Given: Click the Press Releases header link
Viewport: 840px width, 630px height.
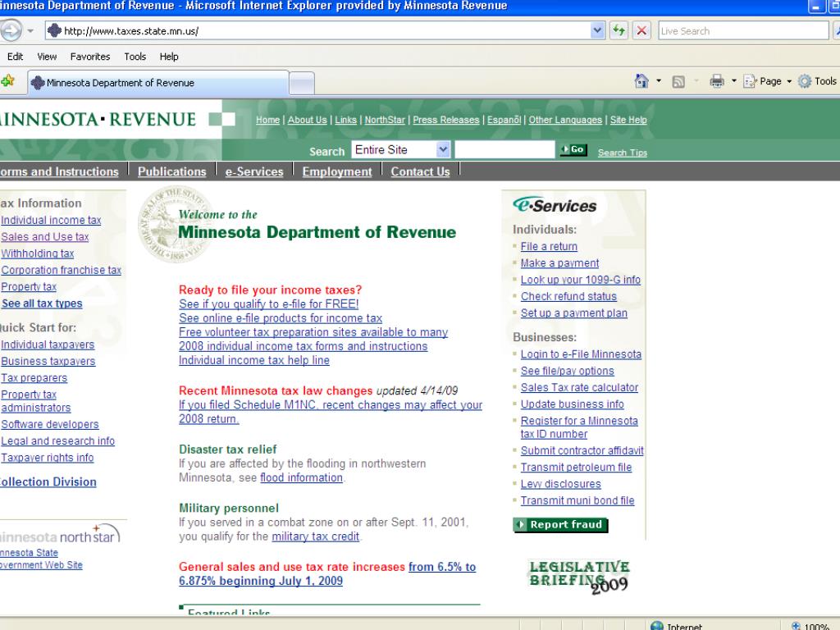Looking at the screenshot, I should [445, 120].
